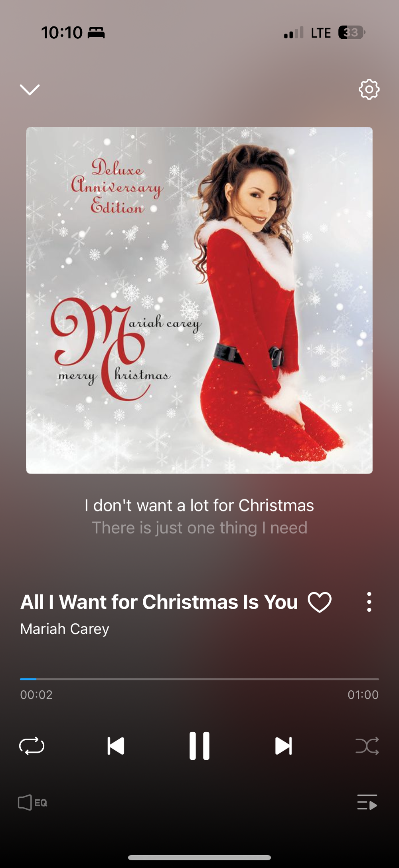Tap the song title 'All I Want for Christmas Is You'
This screenshot has width=399, height=868.
coord(159,602)
